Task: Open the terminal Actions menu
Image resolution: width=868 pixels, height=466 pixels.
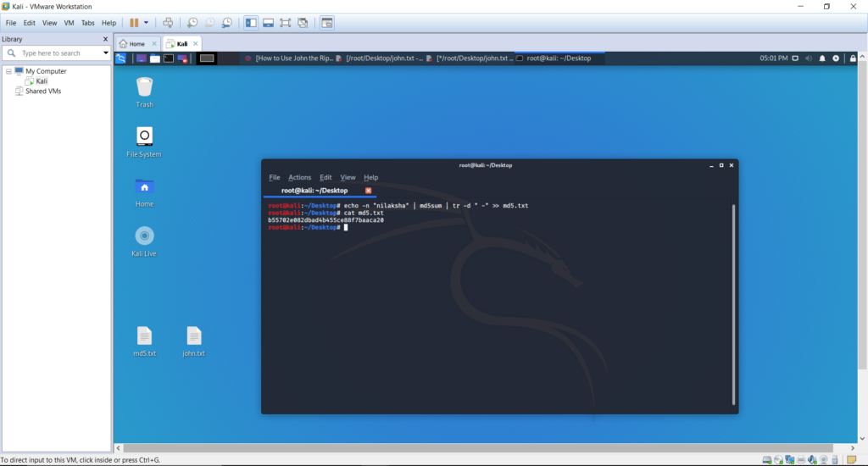Action: click(x=299, y=178)
